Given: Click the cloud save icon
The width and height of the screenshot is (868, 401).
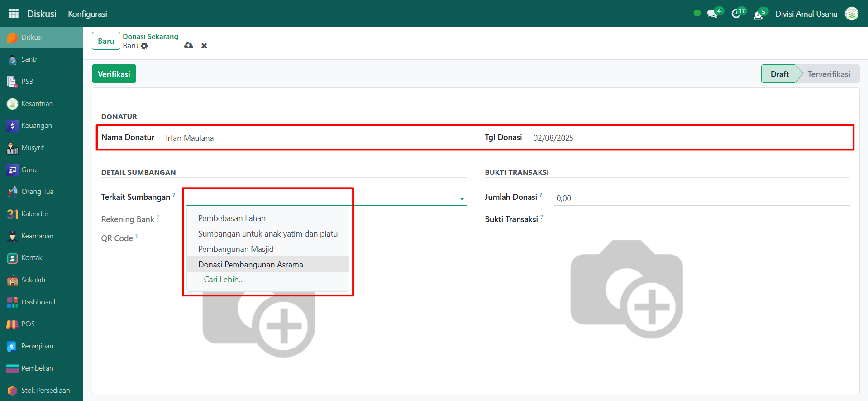Looking at the screenshot, I should point(189,46).
